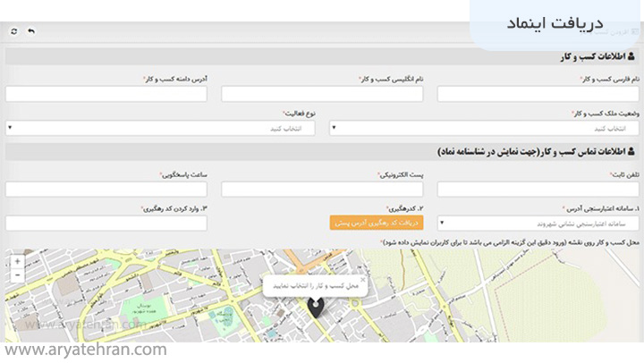Open the 'سامانه اعتبارسنجی آدرس' dropdown
Image resolution: width=644 pixels, height=363 pixels.
pos(538,224)
